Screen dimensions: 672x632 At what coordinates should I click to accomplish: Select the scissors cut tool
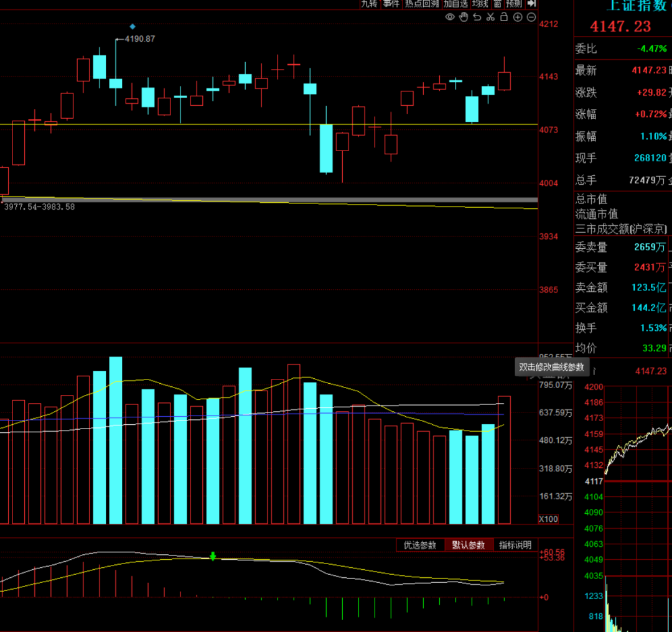point(491,17)
